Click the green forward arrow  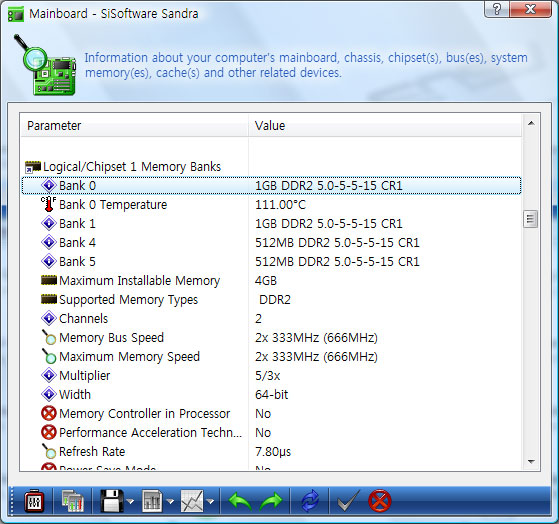(271, 501)
